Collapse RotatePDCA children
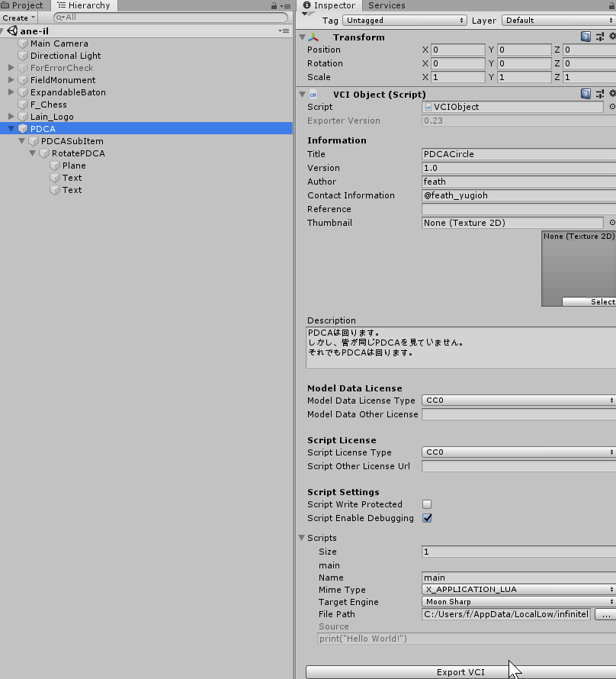This screenshot has width=616, height=679. [33, 153]
